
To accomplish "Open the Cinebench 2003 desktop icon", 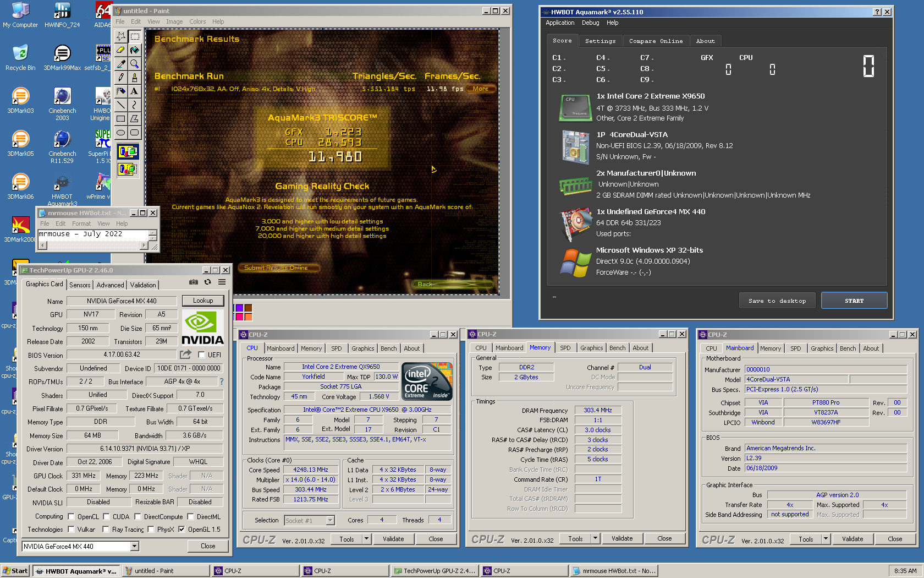I will coord(62,103).
